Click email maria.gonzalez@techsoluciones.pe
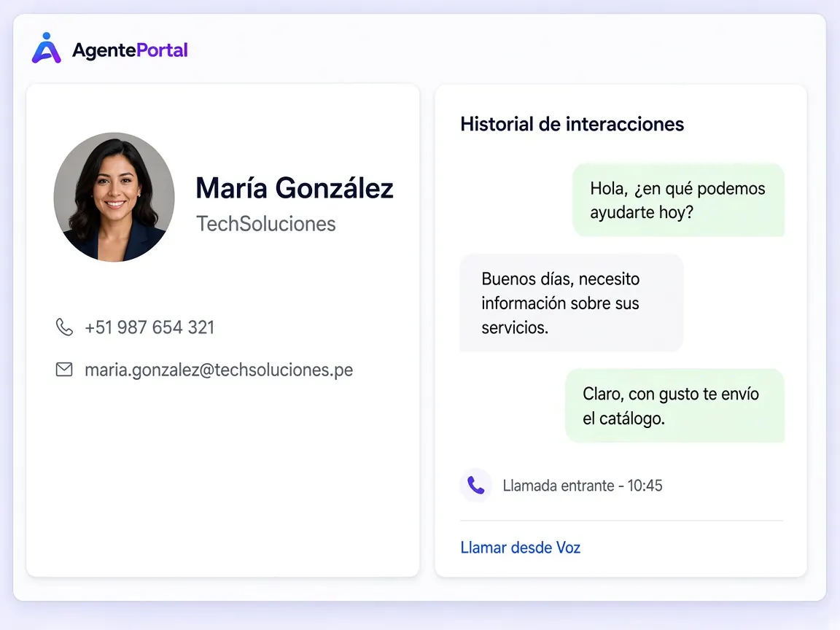This screenshot has width=840, height=630. (x=219, y=370)
